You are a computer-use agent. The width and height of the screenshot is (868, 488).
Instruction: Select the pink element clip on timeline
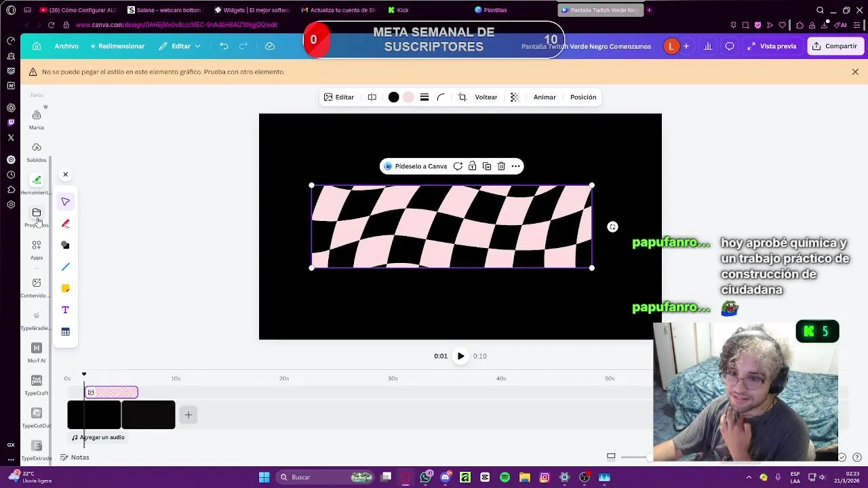[111, 392]
